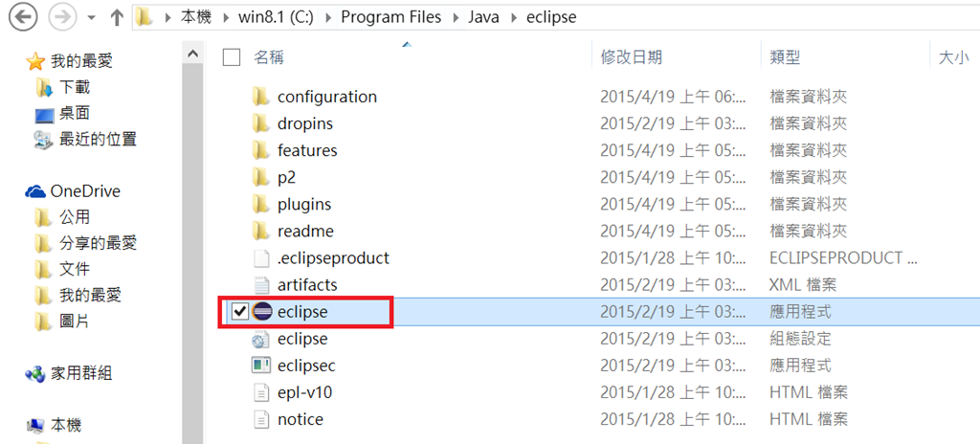Click the eclipse configuration settings file icon
This screenshot has height=444, width=980.
(x=261, y=339)
